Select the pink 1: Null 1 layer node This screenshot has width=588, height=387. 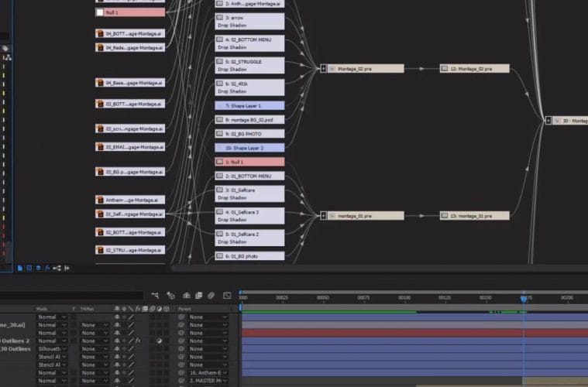coord(249,162)
